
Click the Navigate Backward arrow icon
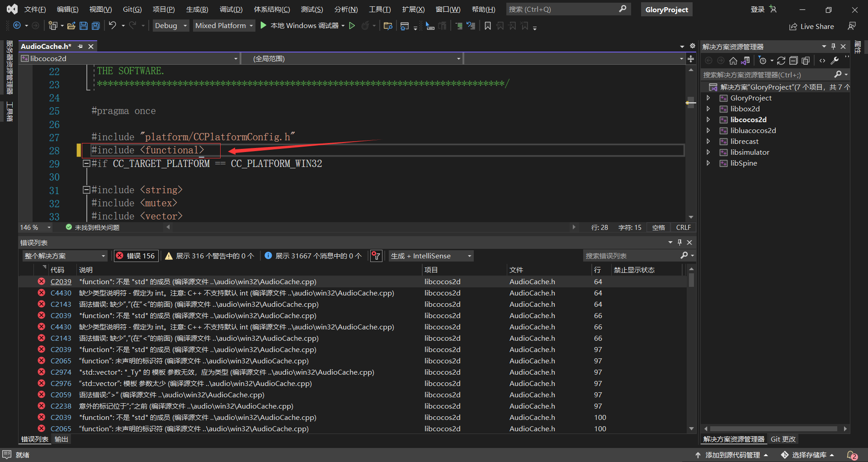(x=16, y=26)
